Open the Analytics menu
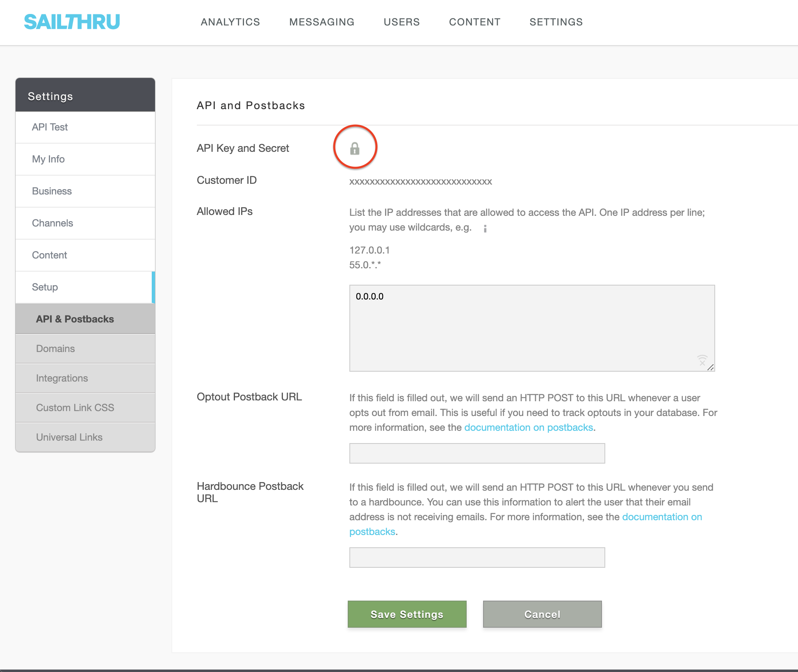Viewport: 798px width, 672px height. coord(230,22)
